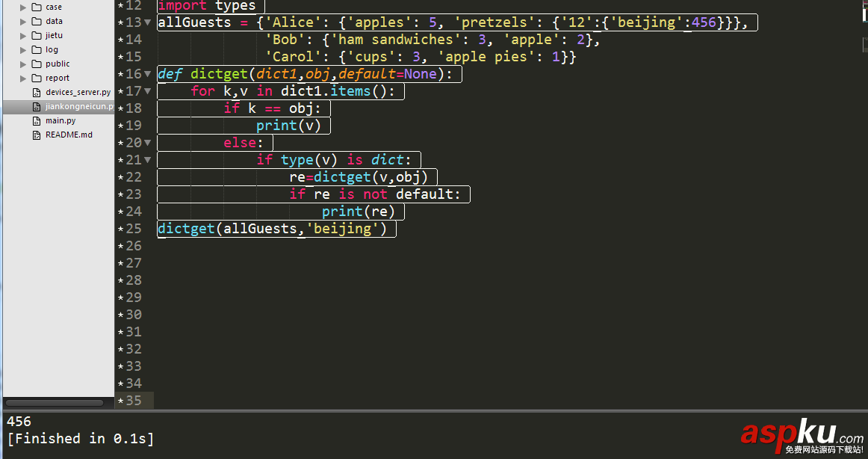
Task: Click the README.md document icon
Action: [35, 135]
